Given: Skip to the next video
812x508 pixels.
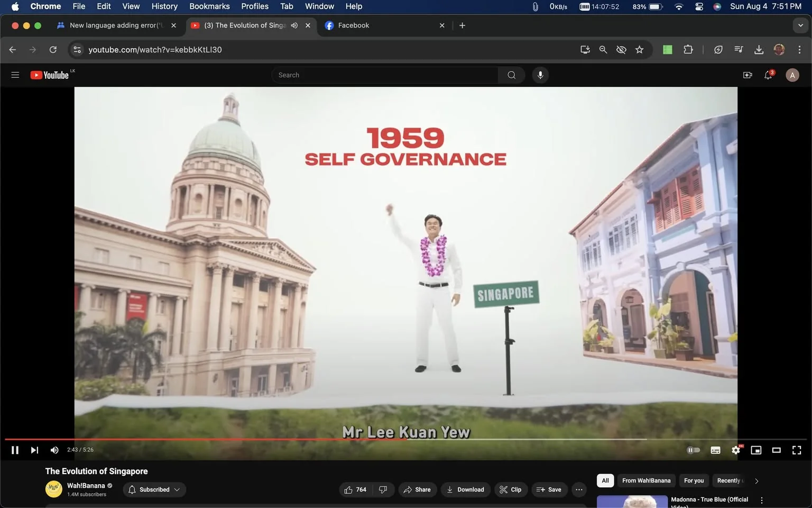Looking at the screenshot, I should click(x=34, y=450).
